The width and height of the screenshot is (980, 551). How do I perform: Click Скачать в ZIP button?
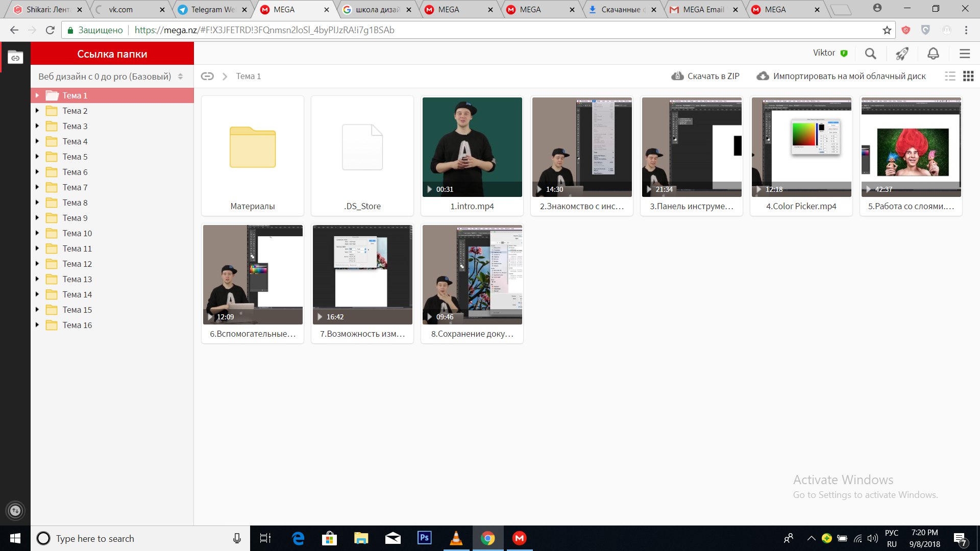point(705,76)
